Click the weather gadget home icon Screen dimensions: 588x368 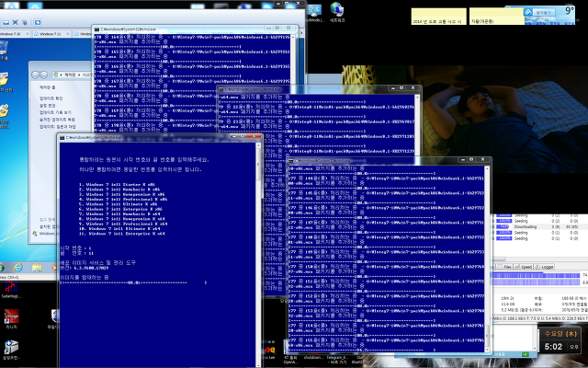tap(528, 12)
